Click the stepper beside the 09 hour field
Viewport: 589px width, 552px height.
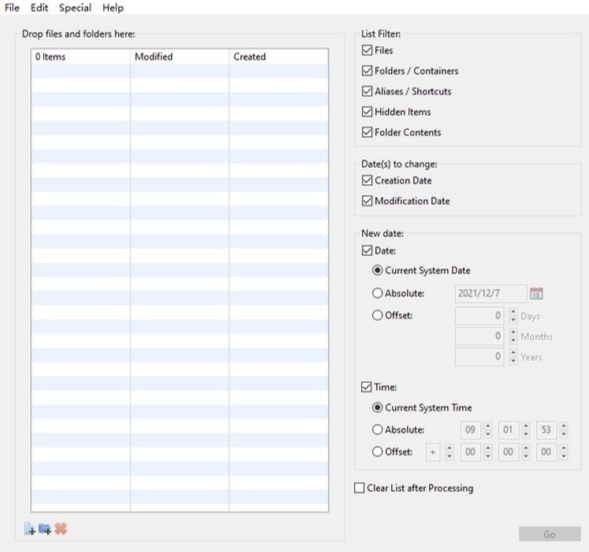pos(488,430)
